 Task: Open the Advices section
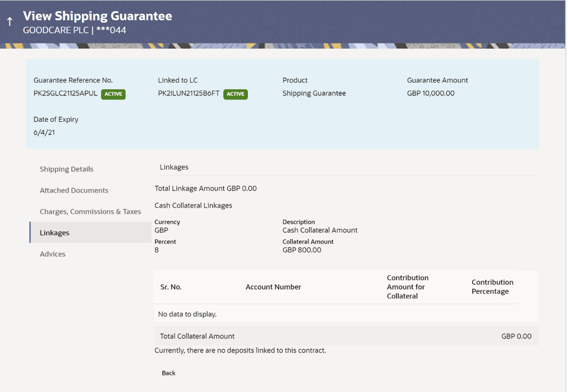[52, 254]
